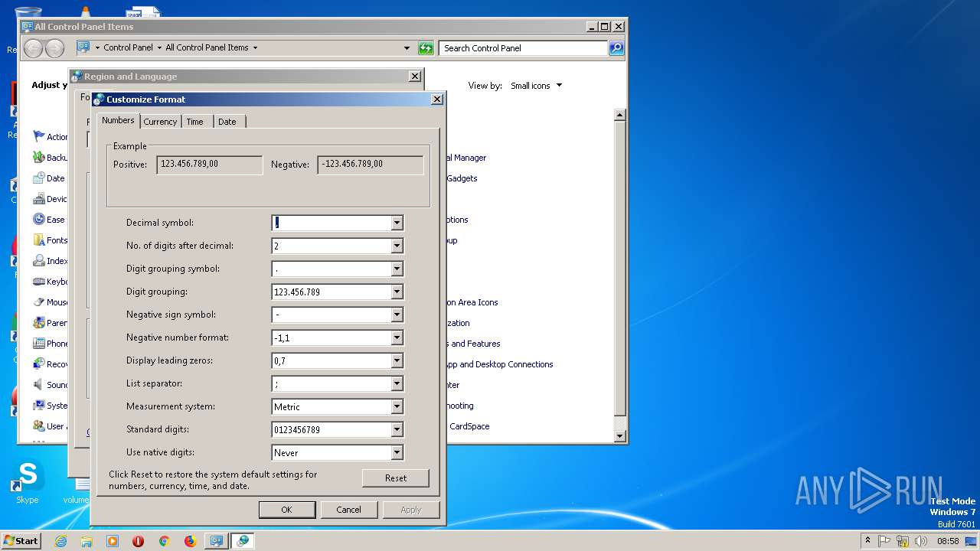Switch to the Time tab
The height and width of the screenshot is (551, 980).
195,122
